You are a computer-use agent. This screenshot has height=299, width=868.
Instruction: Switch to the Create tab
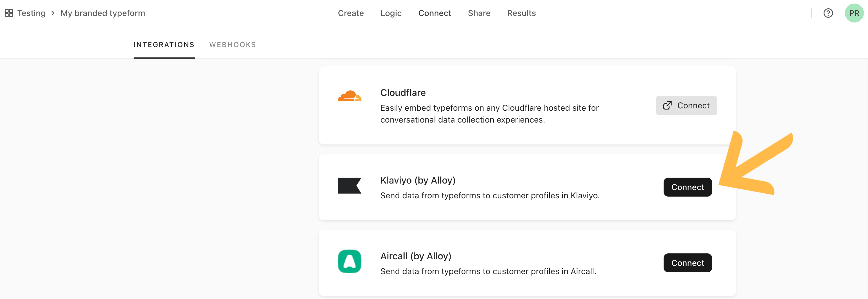(x=351, y=13)
